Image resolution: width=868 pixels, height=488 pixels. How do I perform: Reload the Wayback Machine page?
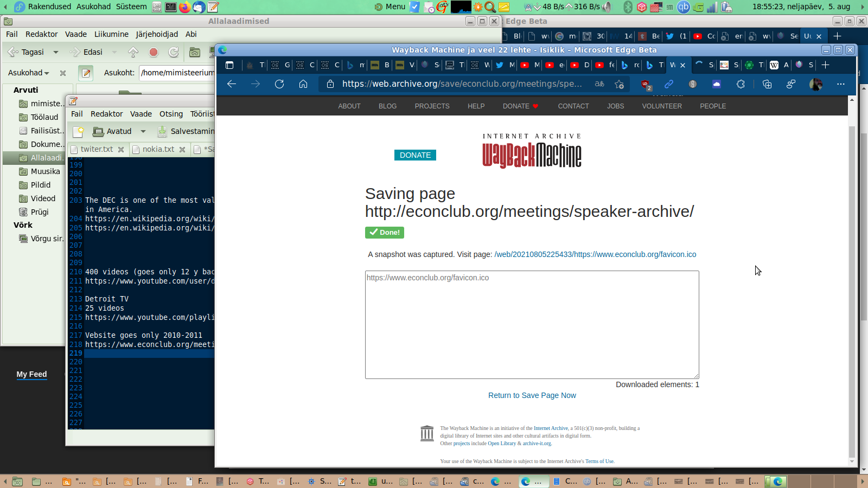coord(279,84)
